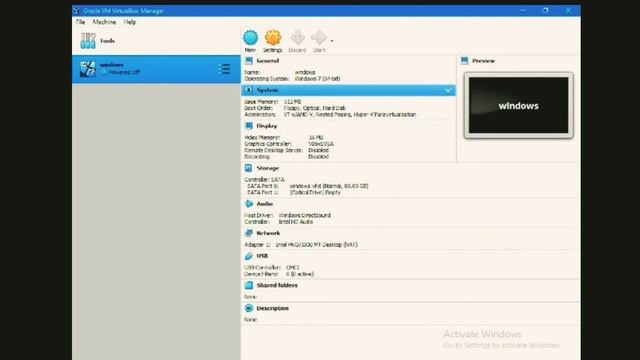Viewport: 640px width, 360px height.
Task: Open the General section heading link
Action: click(268, 61)
